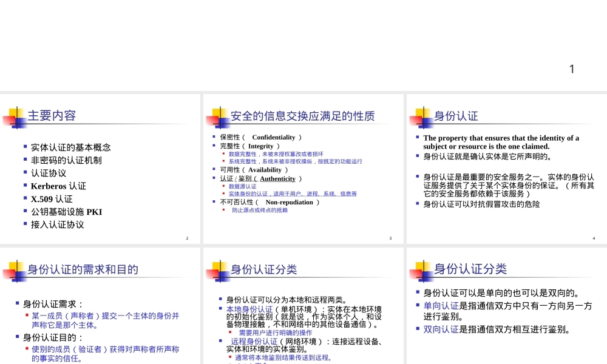Click the Kerberos 认证 bullet
607x364 pixels.
pos(58,186)
